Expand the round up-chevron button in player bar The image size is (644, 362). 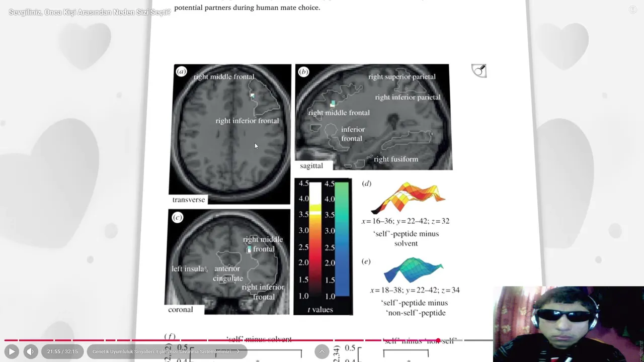point(322,351)
